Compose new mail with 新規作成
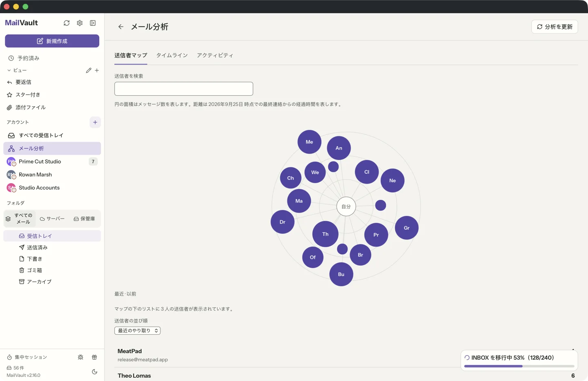 (x=52, y=41)
